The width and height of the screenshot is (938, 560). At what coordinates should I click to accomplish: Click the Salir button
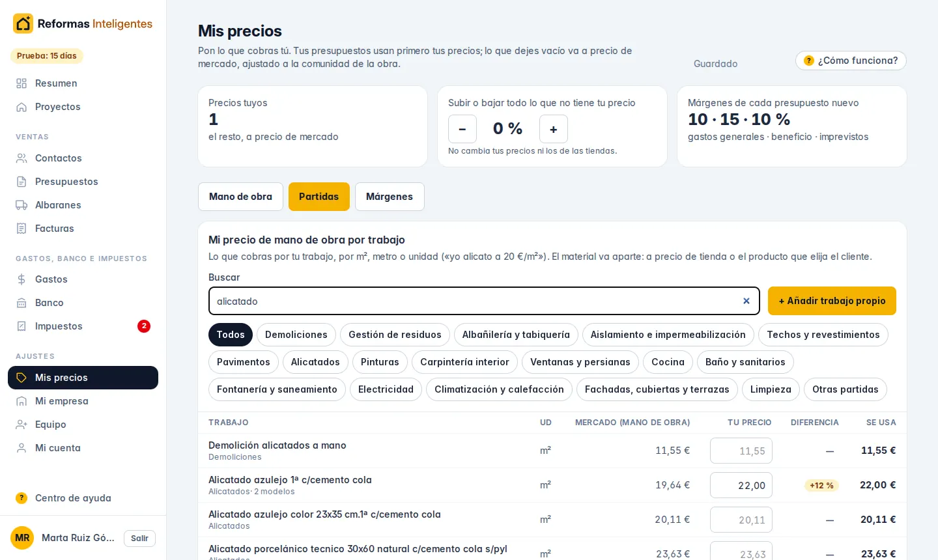[139, 539]
